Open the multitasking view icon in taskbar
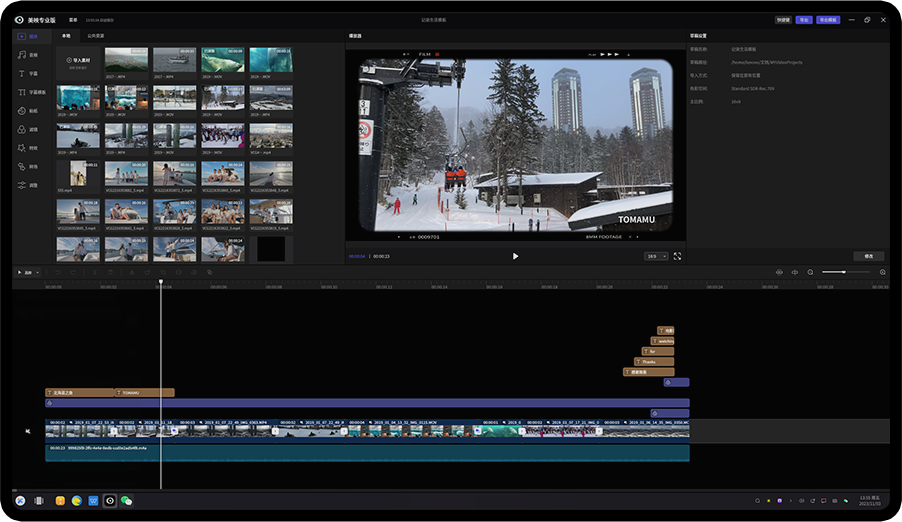Screen dimensions: 902x522 click(x=39, y=501)
